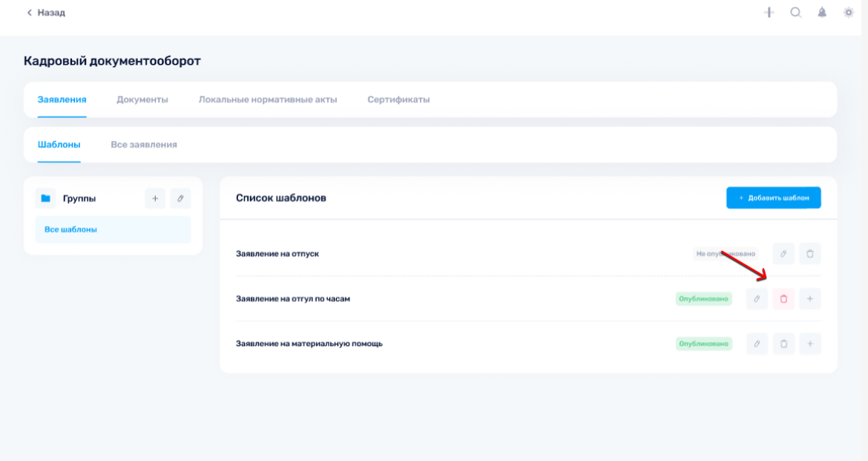Select the Сертификаты tab
The width and height of the screenshot is (868, 461).
click(398, 99)
